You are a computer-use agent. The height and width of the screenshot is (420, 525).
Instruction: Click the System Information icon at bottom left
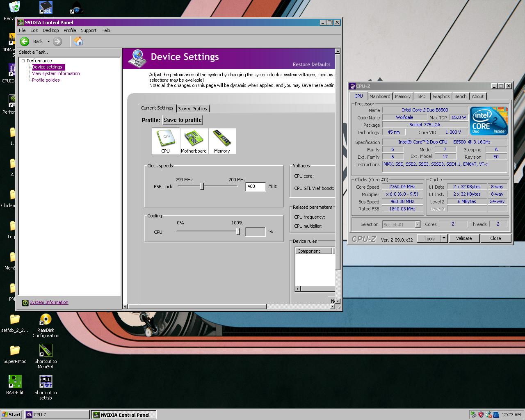(25, 303)
